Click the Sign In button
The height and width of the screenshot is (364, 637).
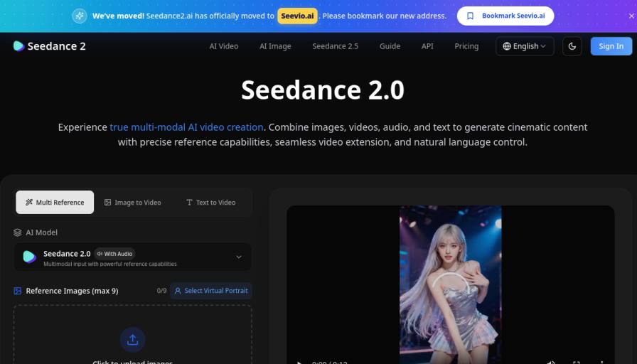(611, 46)
